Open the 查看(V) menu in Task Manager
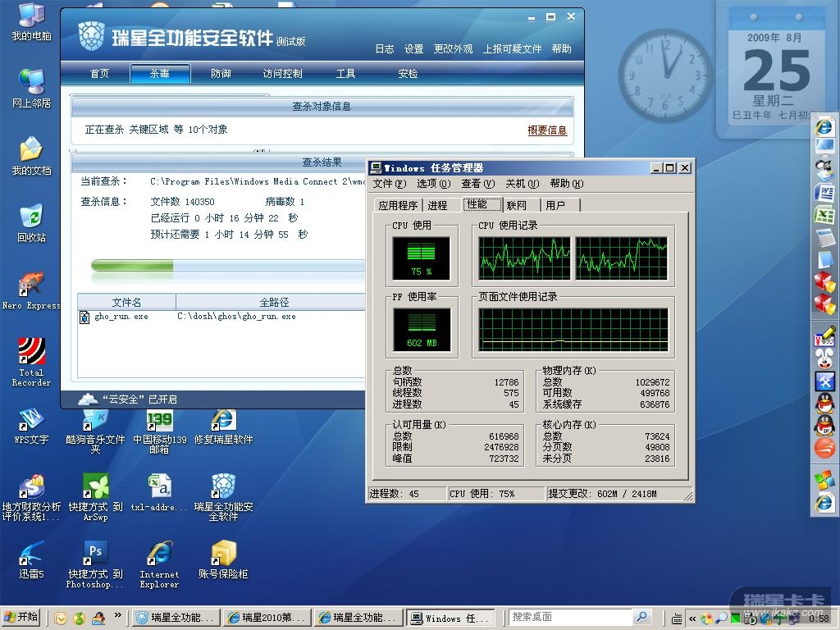840x630 pixels. 478,184
